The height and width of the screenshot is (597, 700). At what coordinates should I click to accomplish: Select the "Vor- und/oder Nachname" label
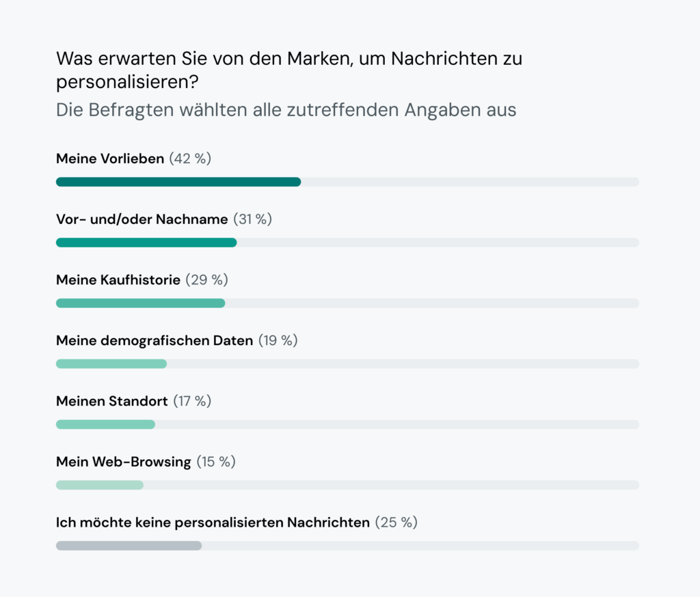142,219
